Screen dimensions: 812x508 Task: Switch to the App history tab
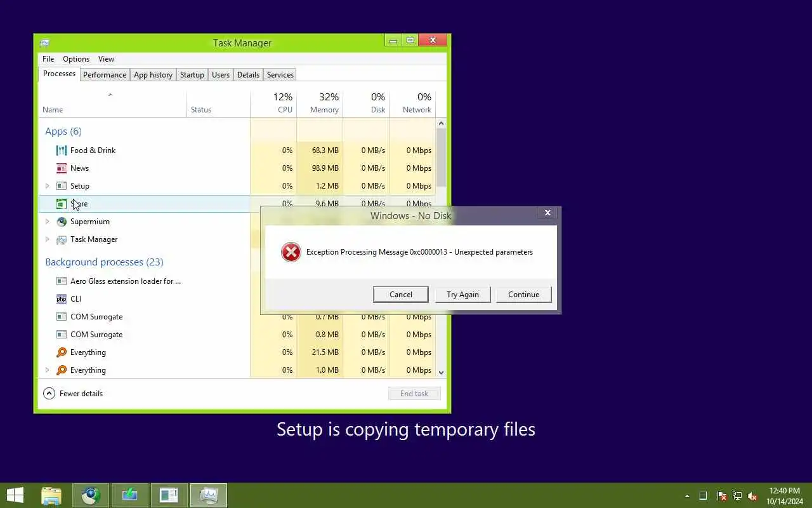(x=153, y=75)
